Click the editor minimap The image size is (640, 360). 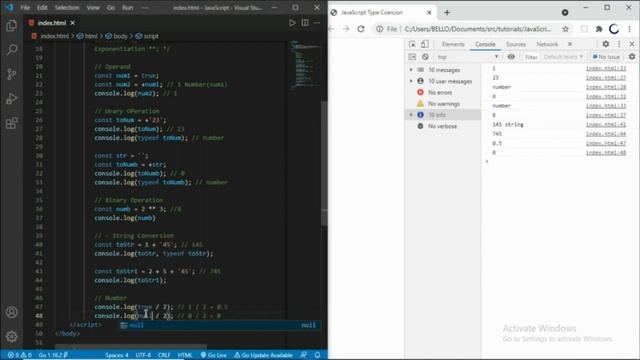pos(304,65)
